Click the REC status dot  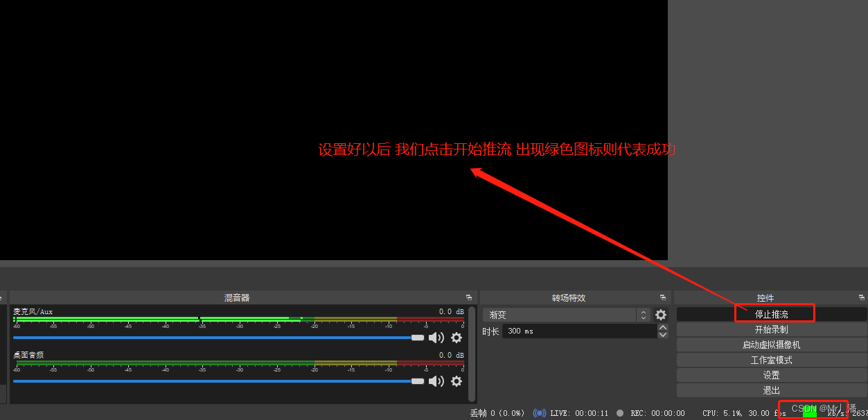tap(620, 413)
